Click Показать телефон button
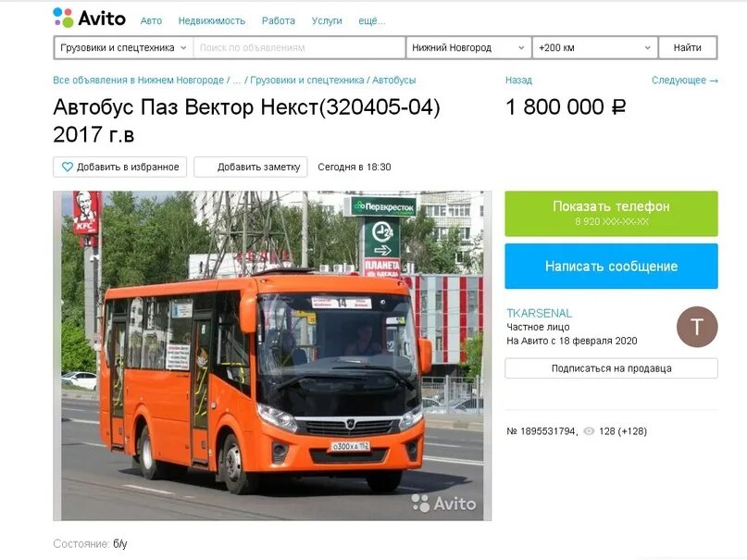The width and height of the screenshot is (747, 560). pyautogui.click(x=611, y=213)
